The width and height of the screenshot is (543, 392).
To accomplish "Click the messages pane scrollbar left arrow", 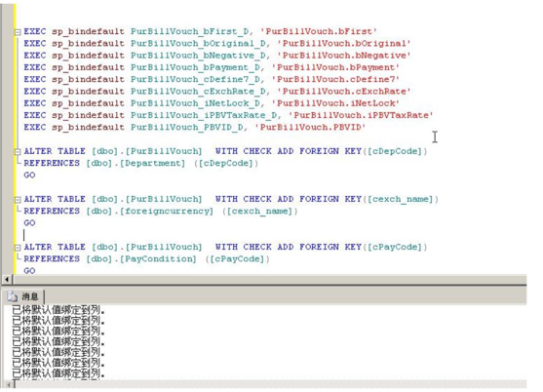I will click(x=9, y=384).
